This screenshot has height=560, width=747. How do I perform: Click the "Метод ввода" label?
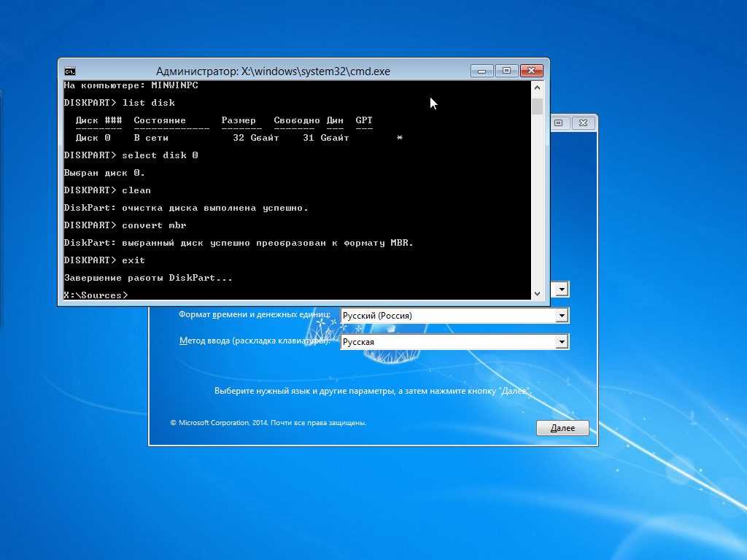[x=254, y=341]
